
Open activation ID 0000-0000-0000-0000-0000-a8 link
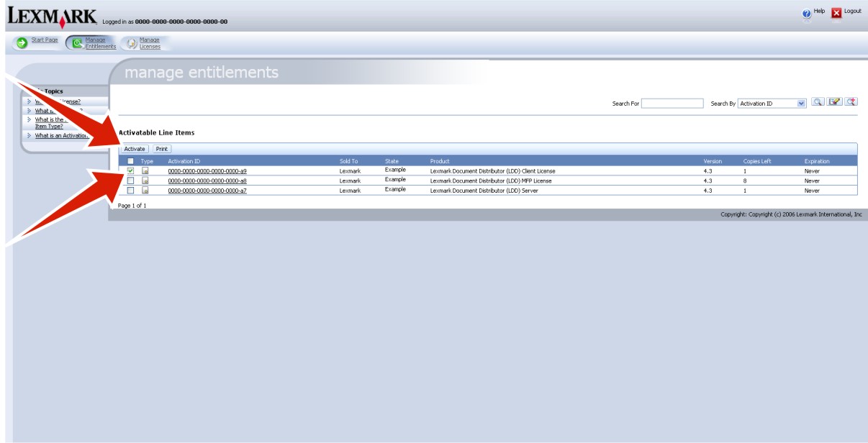[x=207, y=181]
